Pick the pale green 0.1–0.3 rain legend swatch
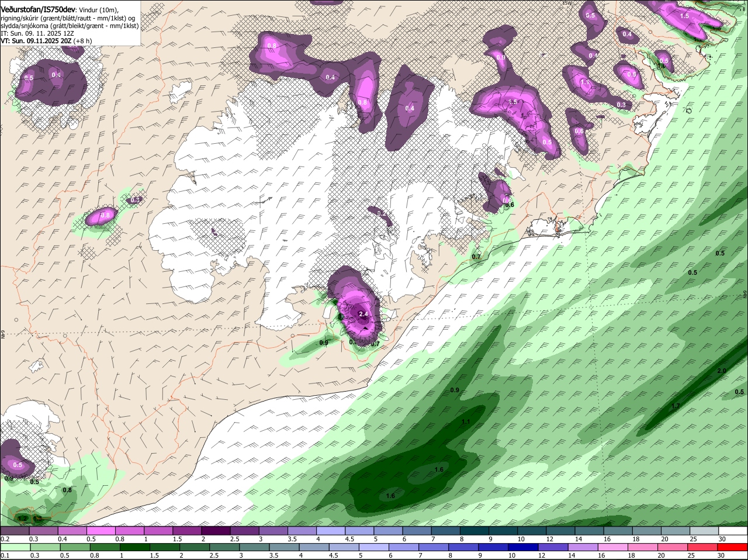 pos(16,547)
